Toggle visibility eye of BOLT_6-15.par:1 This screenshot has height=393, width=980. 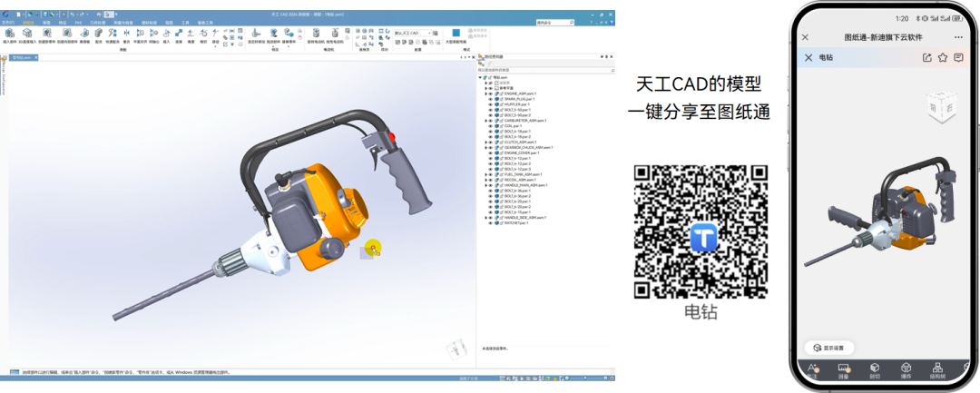[x=491, y=212]
